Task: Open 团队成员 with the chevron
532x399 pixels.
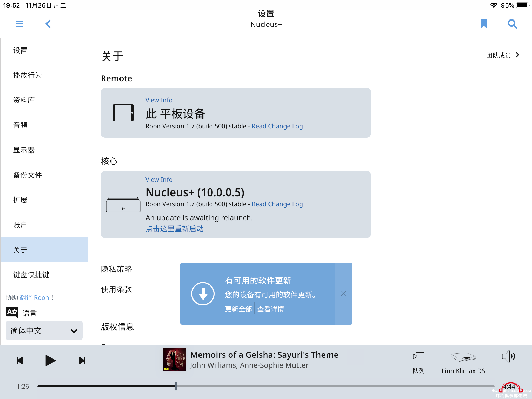Action: (517, 55)
